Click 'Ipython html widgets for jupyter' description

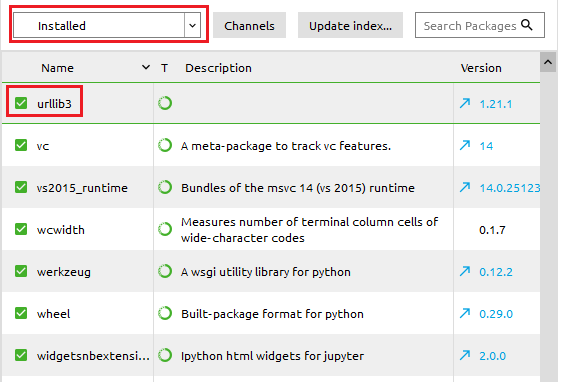272,356
